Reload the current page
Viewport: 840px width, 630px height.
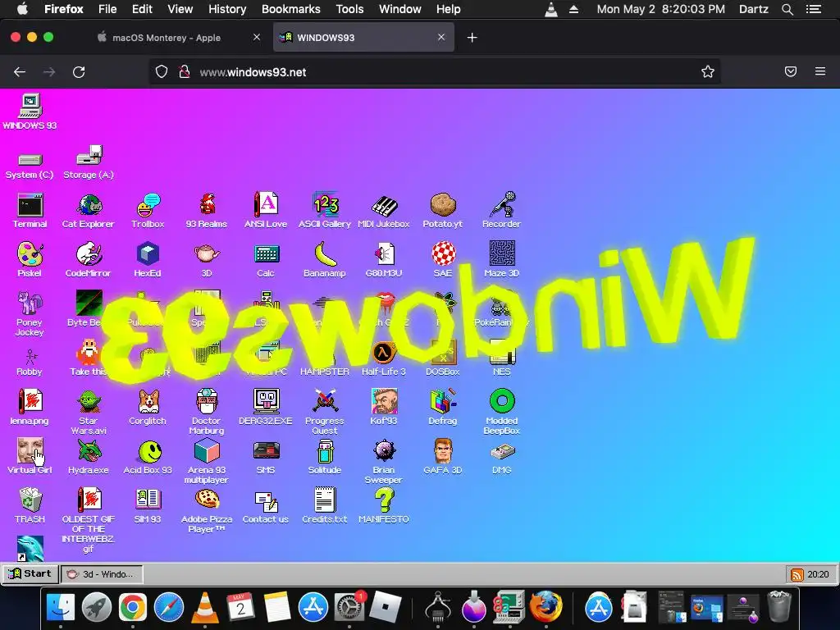click(79, 72)
